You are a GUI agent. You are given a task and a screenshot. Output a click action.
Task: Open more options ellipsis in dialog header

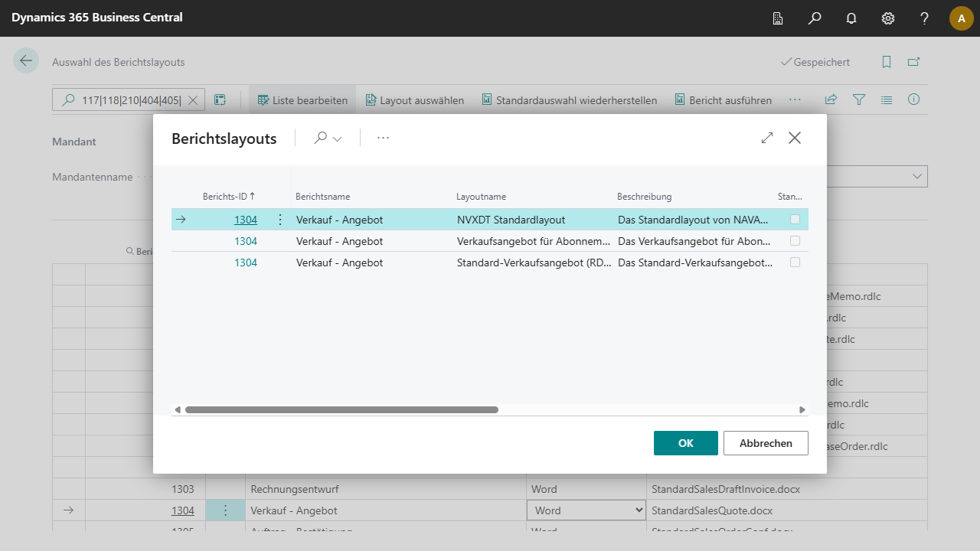(x=384, y=138)
